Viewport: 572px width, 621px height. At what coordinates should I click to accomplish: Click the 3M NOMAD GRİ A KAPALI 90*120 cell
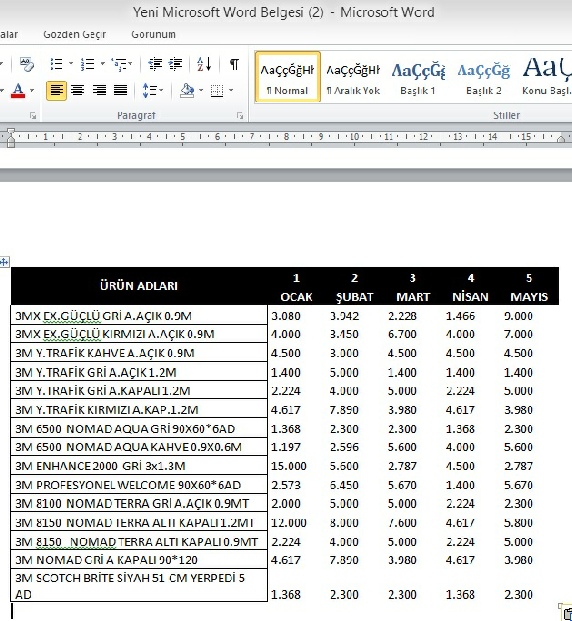coord(139,560)
